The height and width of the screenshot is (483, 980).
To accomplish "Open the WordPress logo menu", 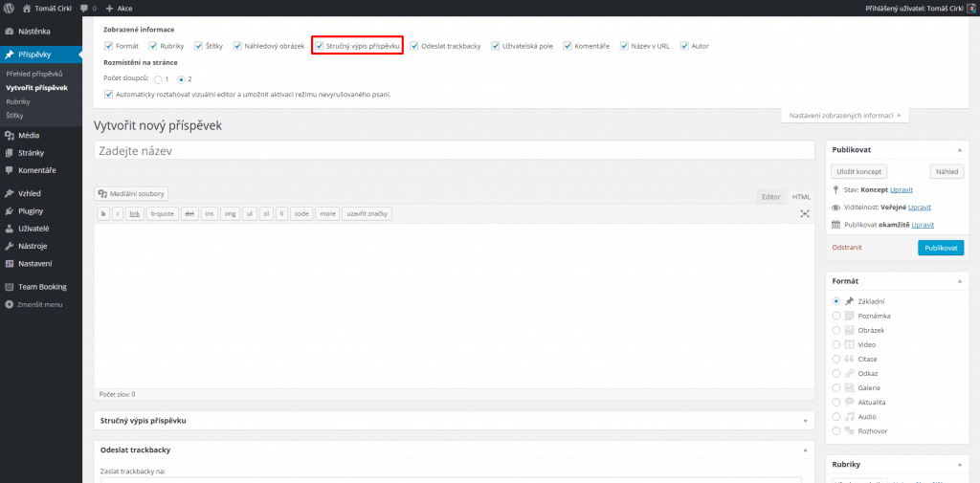I will tap(10, 9).
